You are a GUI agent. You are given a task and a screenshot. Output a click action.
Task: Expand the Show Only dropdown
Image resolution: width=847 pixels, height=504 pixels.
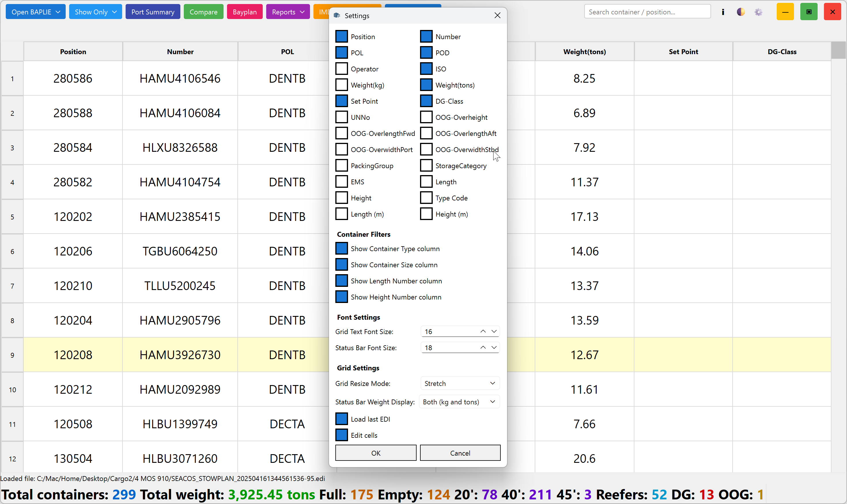pyautogui.click(x=95, y=12)
